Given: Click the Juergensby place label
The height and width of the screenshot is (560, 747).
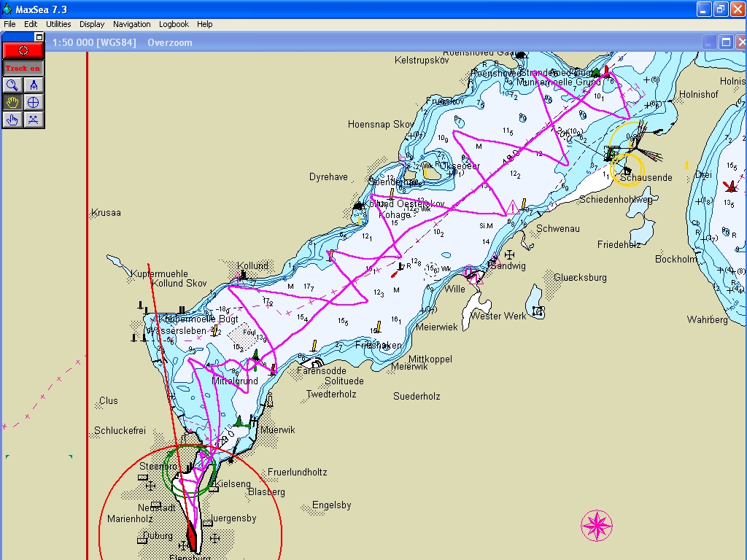Looking at the screenshot, I should pos(233,518).
